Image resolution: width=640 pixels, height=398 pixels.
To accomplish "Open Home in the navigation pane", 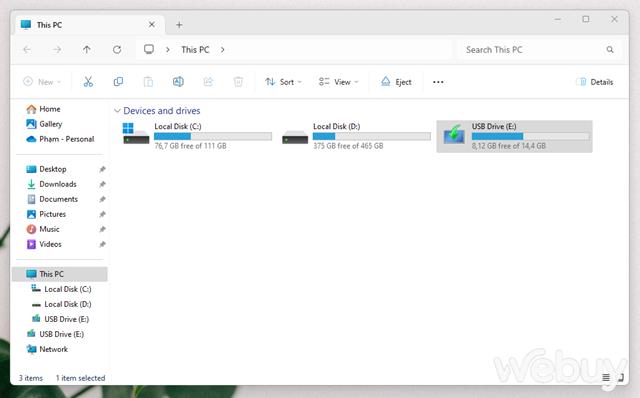I will [43, 109].
